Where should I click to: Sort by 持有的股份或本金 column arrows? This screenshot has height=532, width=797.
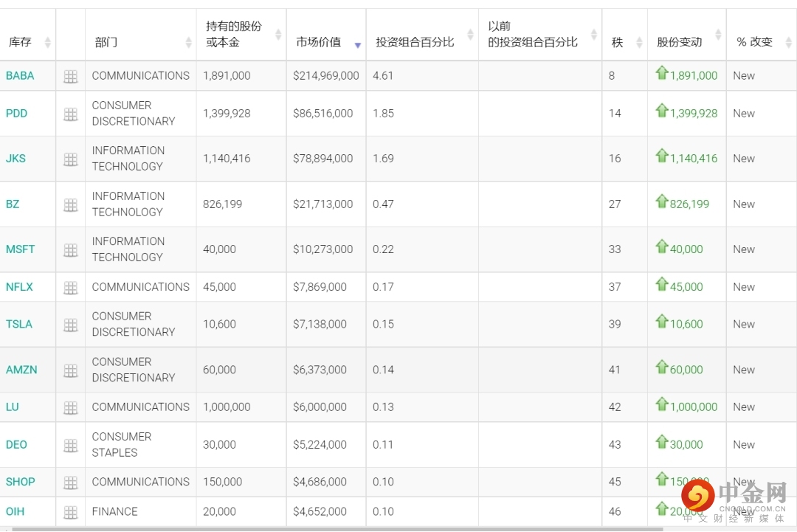click(x=278, y=35)
